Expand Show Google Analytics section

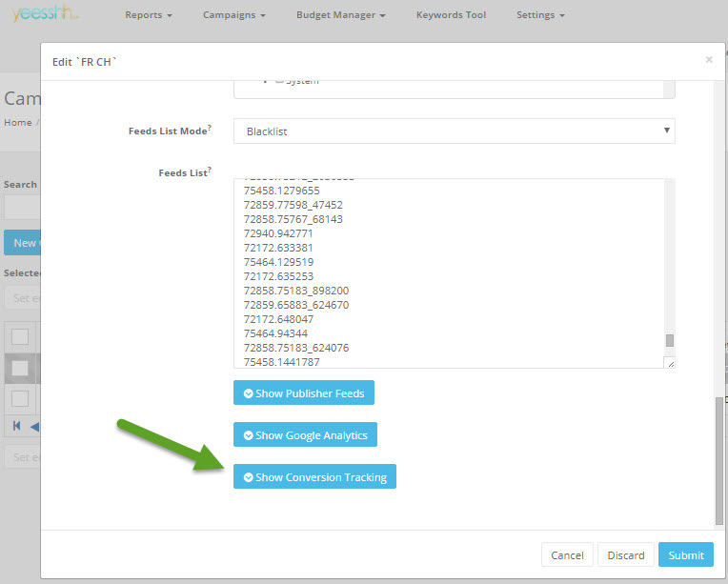pos(305,434)
